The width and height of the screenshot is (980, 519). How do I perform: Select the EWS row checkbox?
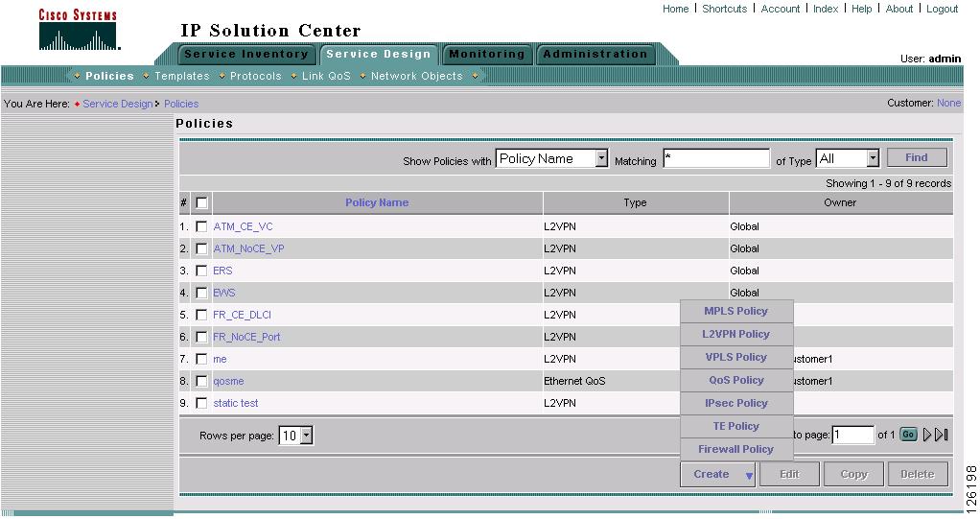(201, 293)
